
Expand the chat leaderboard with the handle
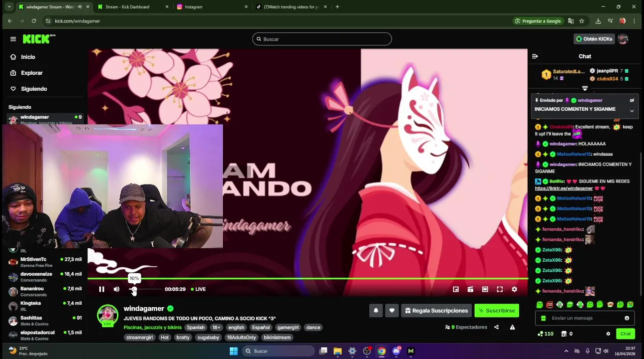(585, 88)
